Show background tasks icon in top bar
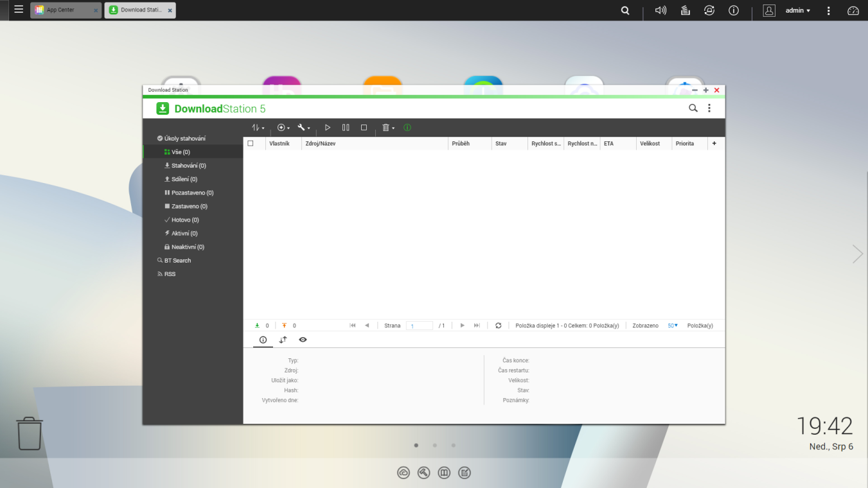 coord(686,10)
